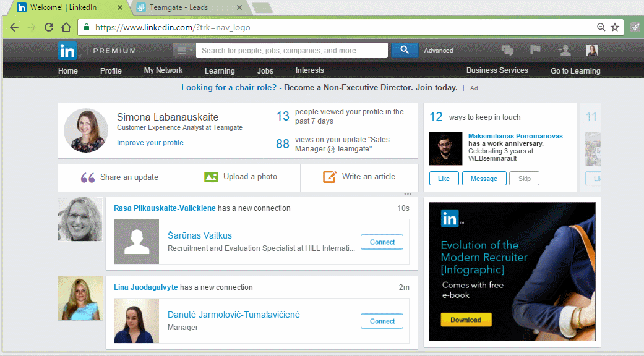Open zoom magnifier icon in address bar
644x356 pixels.
(x=601, y=27)
